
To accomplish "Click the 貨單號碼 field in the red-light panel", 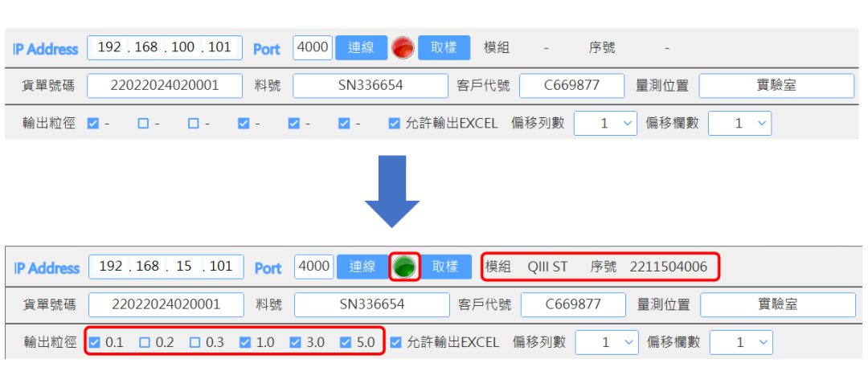I will 165,86.
